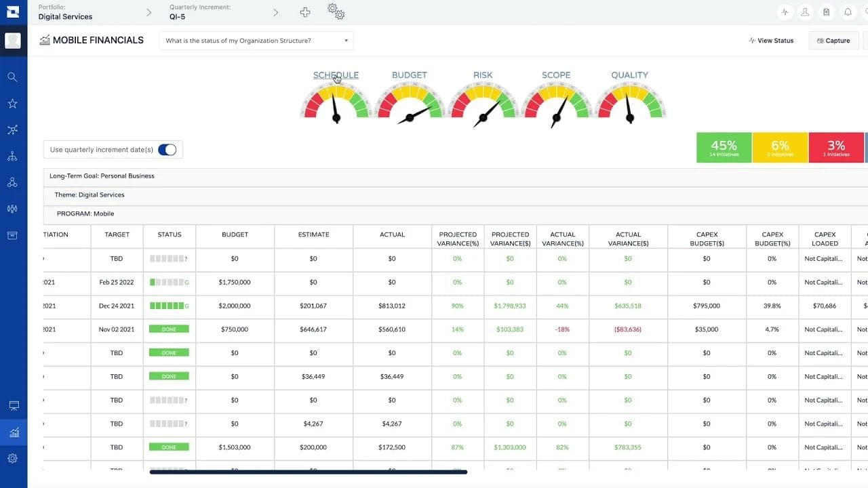Open the search panel in the sidebar
868x488 pixels.
[12, 77]
